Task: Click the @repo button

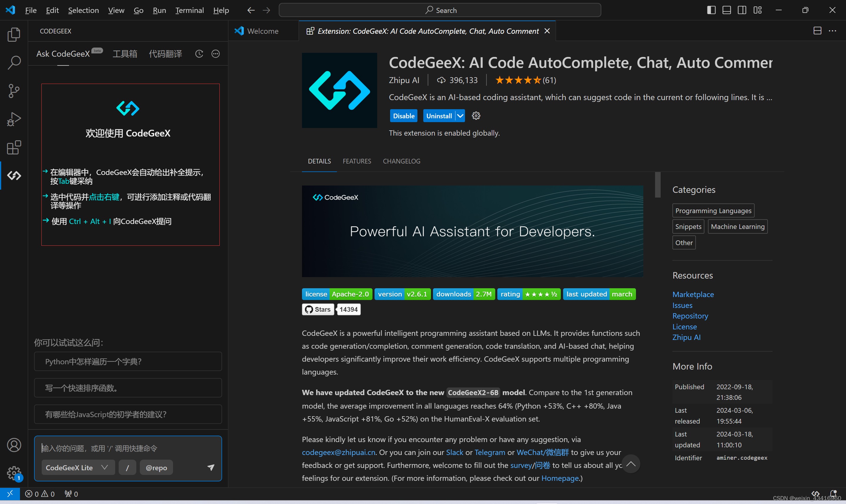Action: 156,467
